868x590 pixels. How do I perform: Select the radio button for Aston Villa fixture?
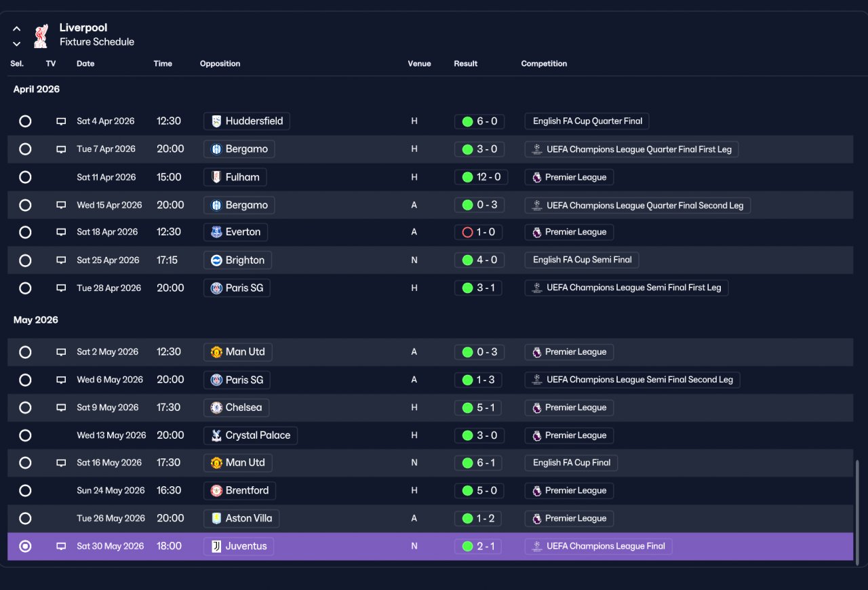click(25, 518)
